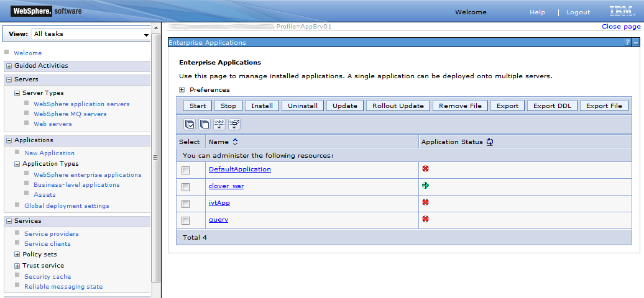This screenshot has width=644, height=298.
Task: Tick the clover_war checkbox
Action: (186, 187)
